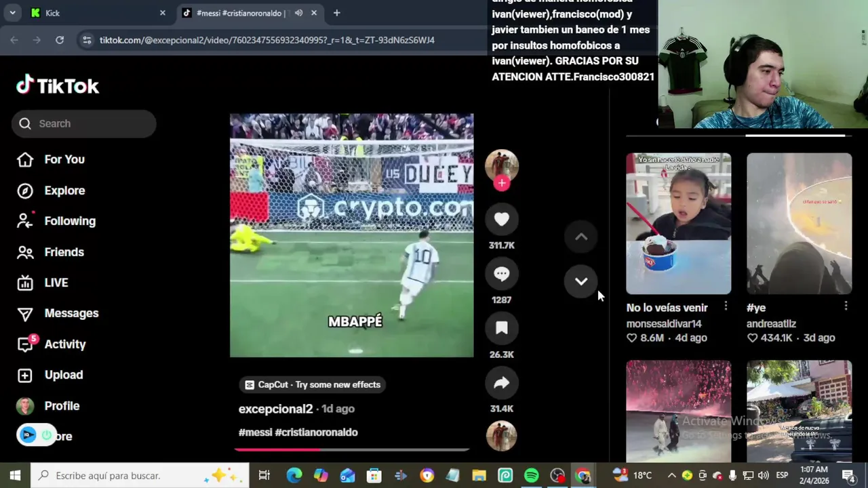Open the excepcional2 username link
Screen dimensions: 868x488
(275, 409)
